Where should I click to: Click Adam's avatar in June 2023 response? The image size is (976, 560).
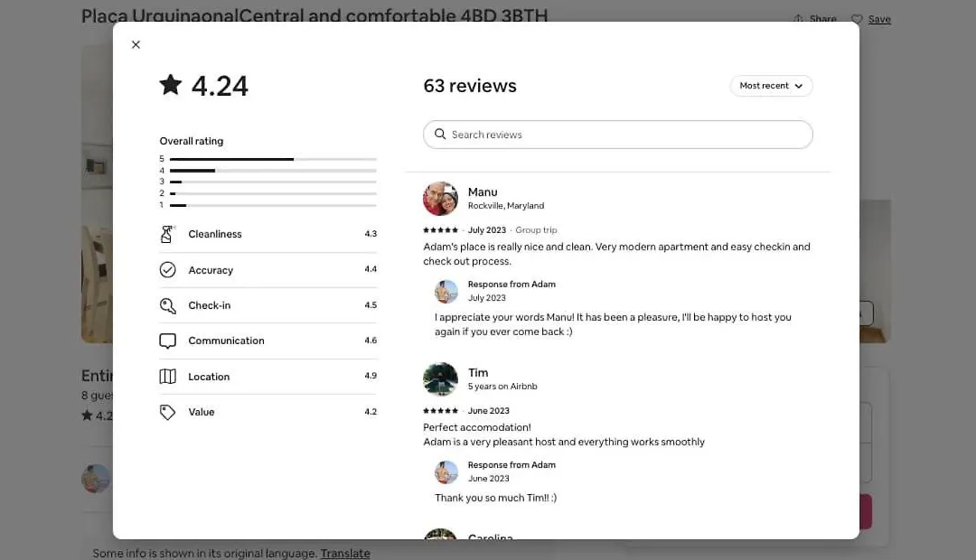coord(446,472)
